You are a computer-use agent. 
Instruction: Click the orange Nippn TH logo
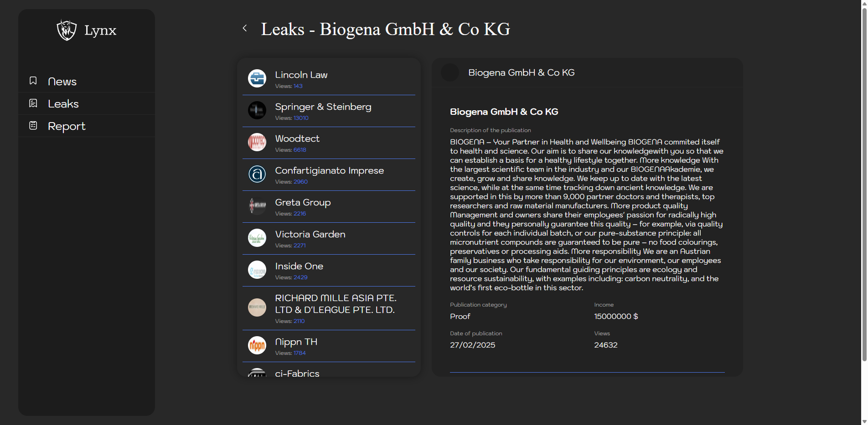click(x=257, y=345)
